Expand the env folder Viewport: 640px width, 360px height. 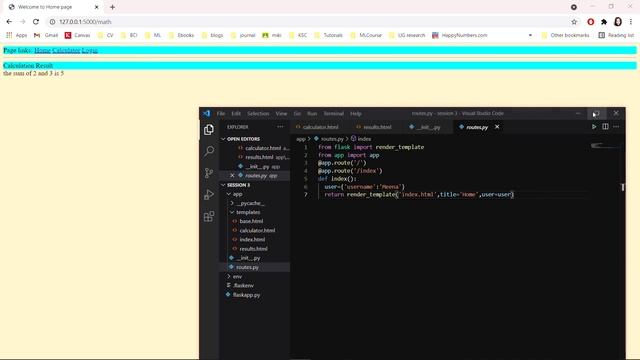point(237,276)
